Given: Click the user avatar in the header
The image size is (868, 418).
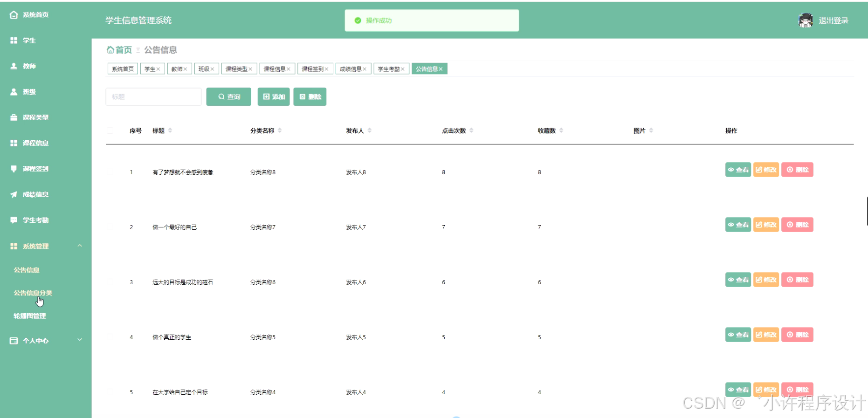Looking at the screenshot, I should pos(806,21).
